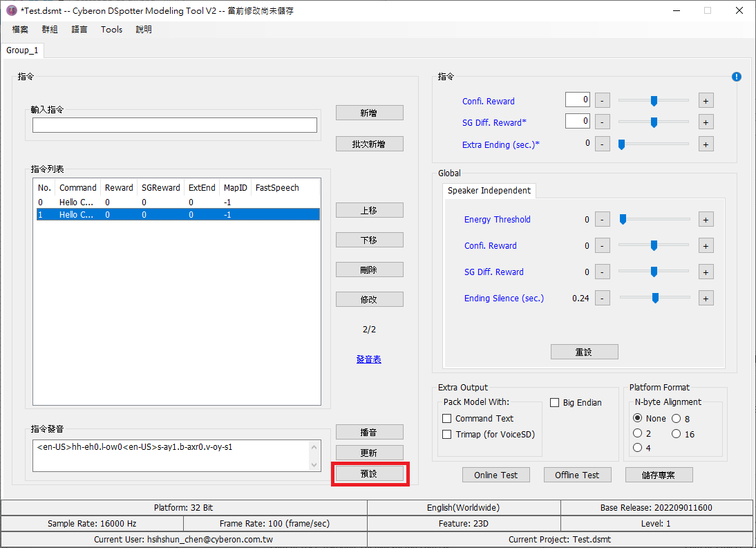Click minus button beside SG Diff. Reward*
This screenshot has height=548, width=756.
pyautogui.click(x=602, y=122)
